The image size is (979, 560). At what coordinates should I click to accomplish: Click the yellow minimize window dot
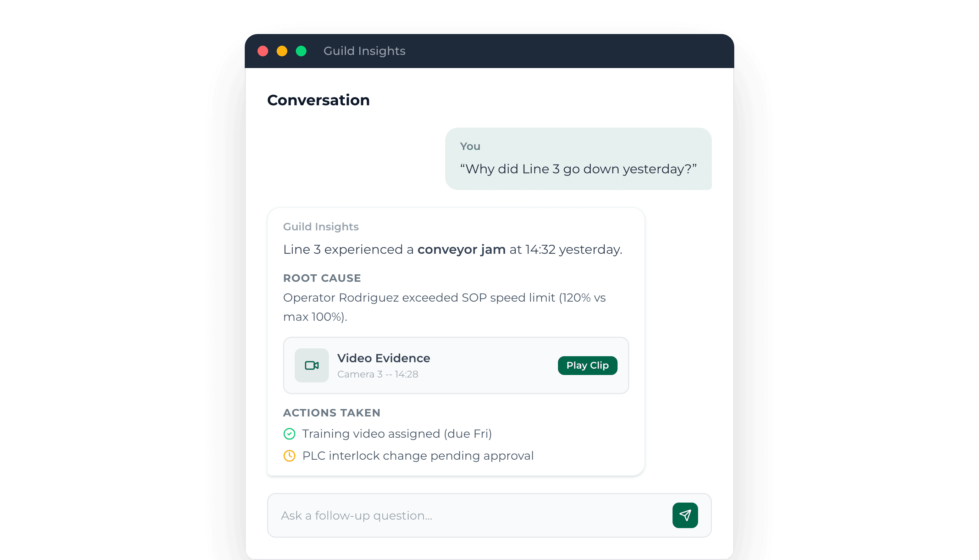[282, 51]
